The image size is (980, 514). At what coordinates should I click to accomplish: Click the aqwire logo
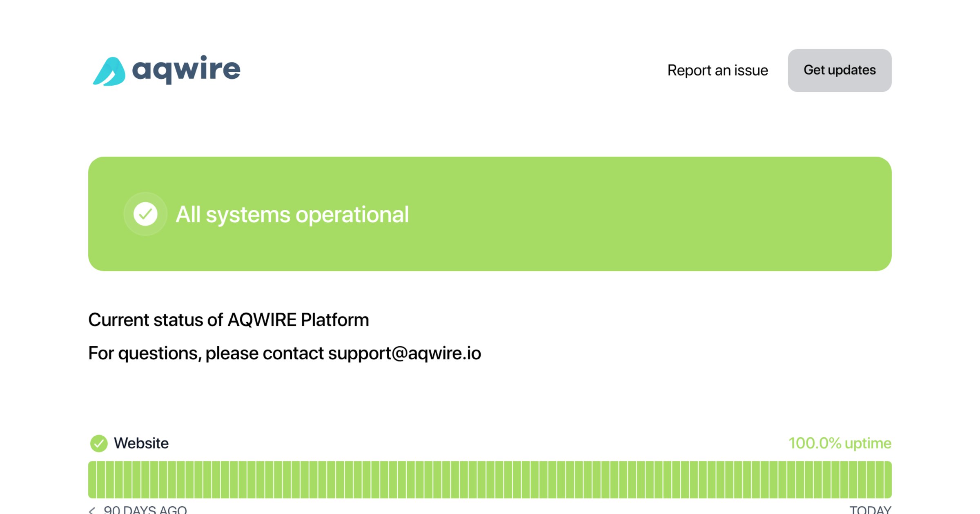[x=167, y=70]
